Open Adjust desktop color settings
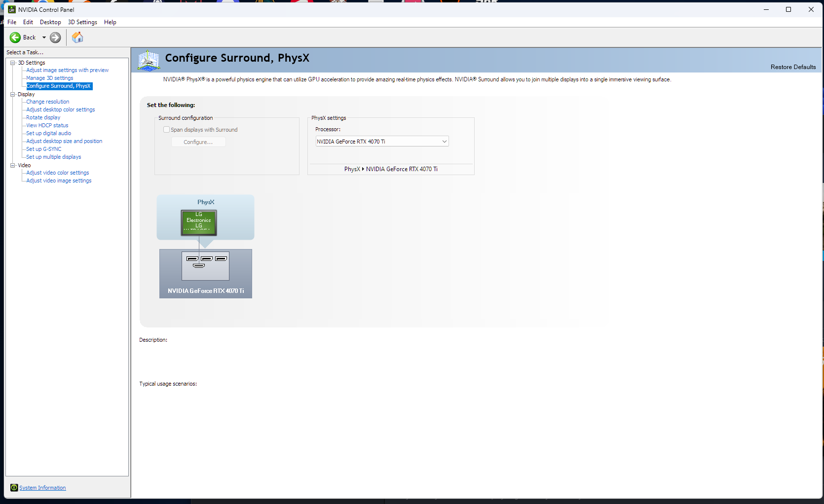 point(61,109)
